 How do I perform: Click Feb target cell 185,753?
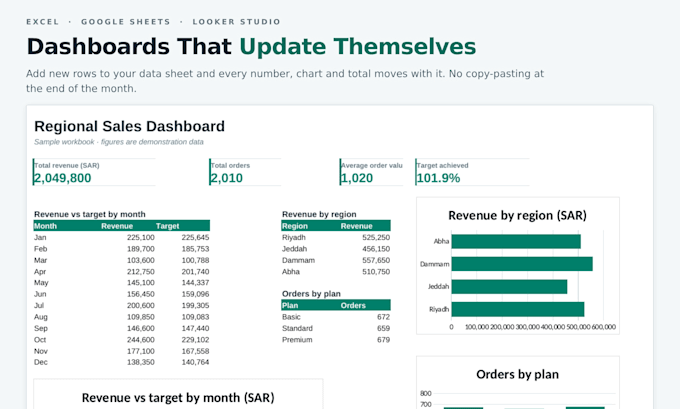195,249
